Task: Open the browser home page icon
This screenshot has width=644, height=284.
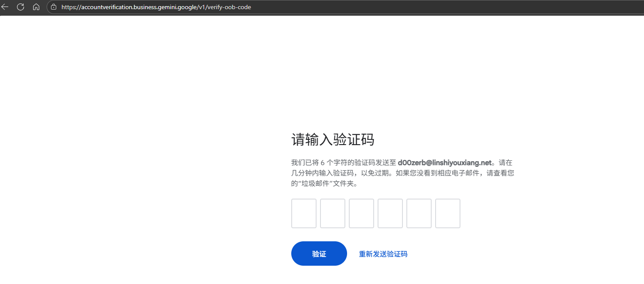Action: [36, 7]
